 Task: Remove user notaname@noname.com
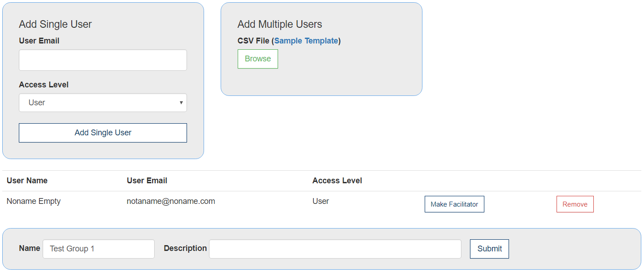[x=575, y=204]
